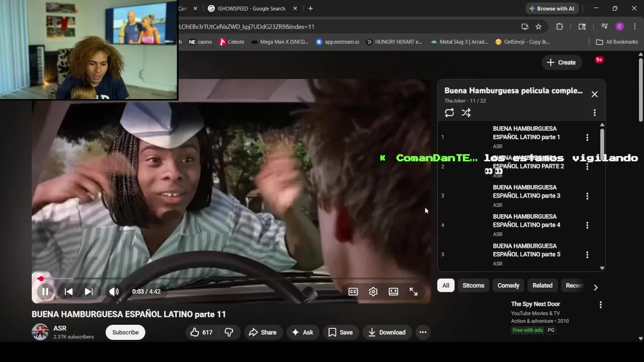Screen dimensions: 644x362
Task: Open browser extensions puzzle icon
Action: tap(559, 27)
